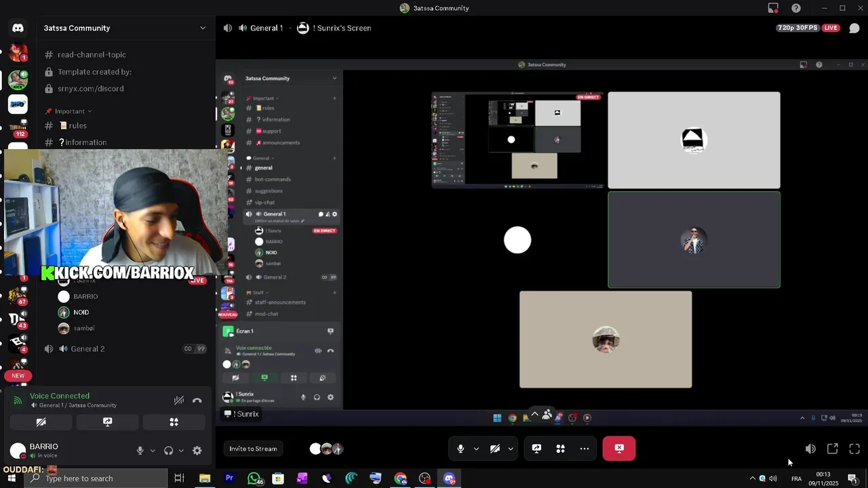Open the server showing 112 badge

click(18, 128)
